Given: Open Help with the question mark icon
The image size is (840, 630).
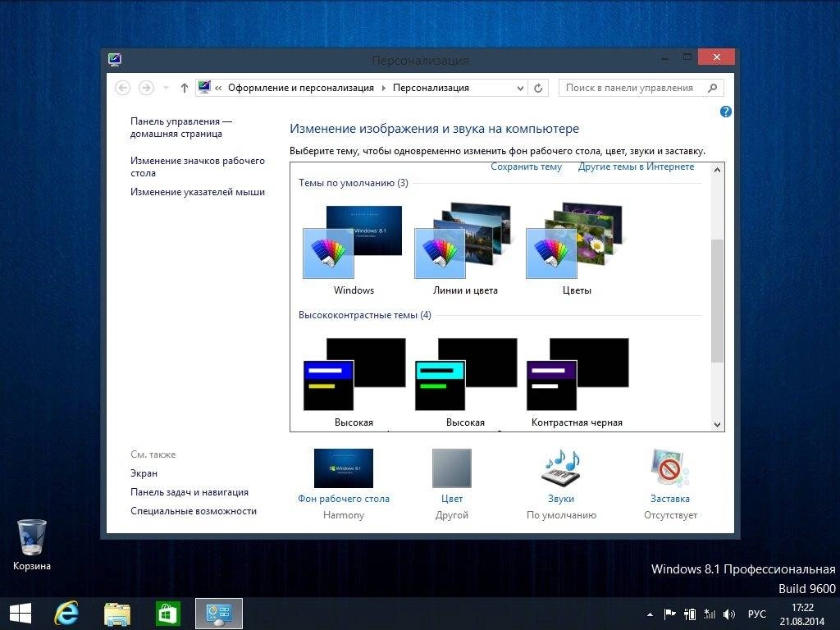Looking at the screenshot, I should 725,112.
